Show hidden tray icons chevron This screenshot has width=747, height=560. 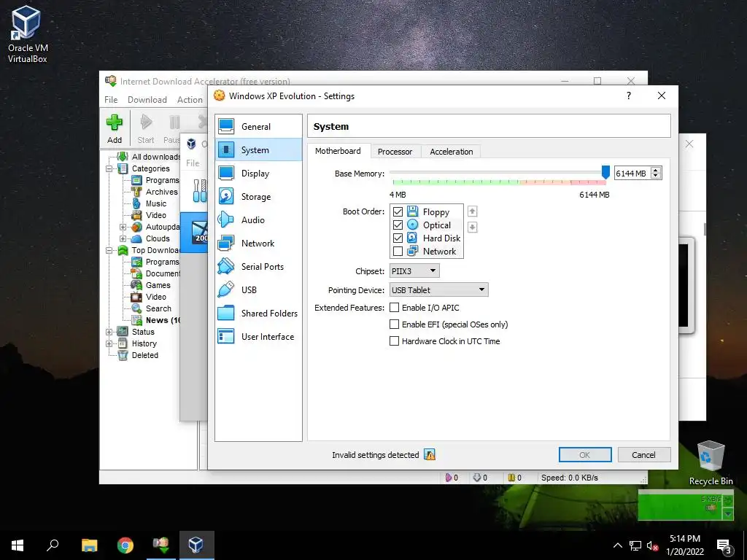(617, 545)
